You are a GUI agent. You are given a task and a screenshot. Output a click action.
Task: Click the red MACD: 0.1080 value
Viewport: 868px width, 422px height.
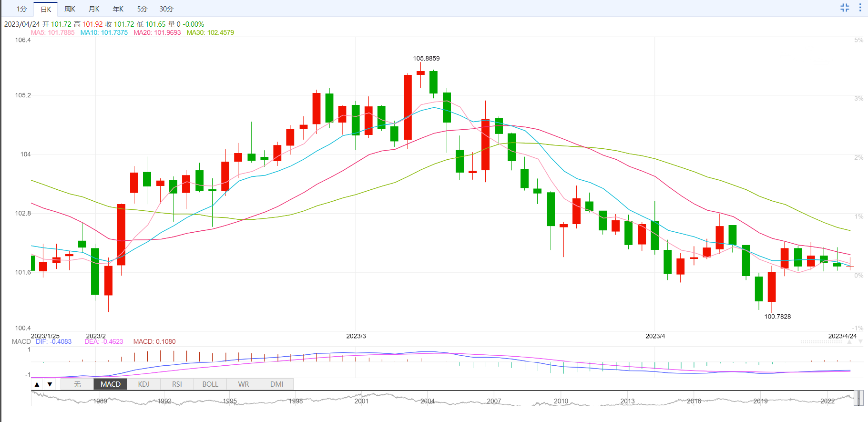(x=154, y=341)
